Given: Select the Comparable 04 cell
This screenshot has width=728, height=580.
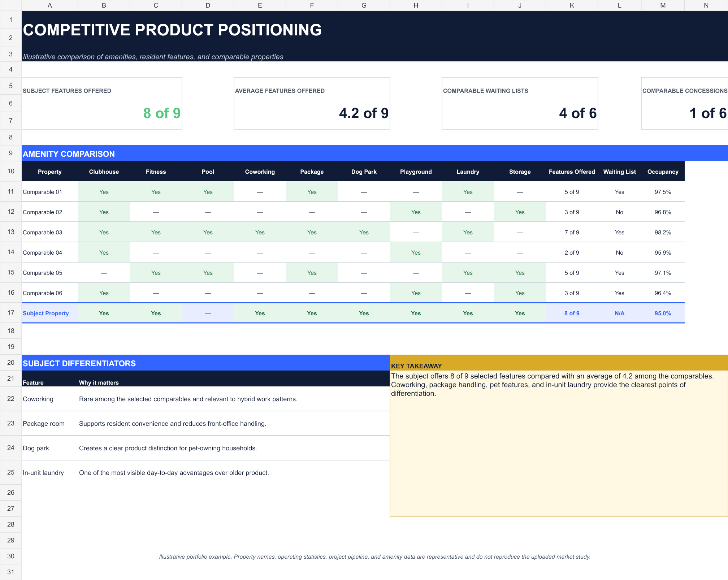Looking at the screenshot, I should 50,252.
